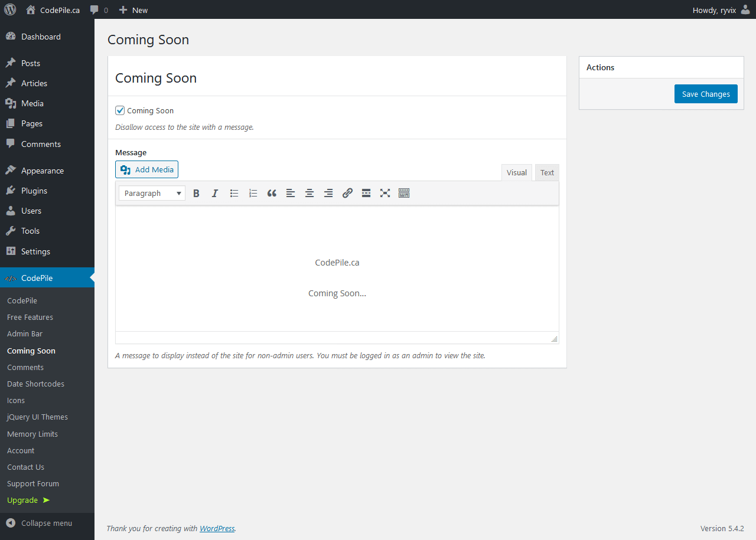This screenshot has width=756, height=540.
Task: Toggle italic formatting in editor toolbar
Action: tap(215, 193)
